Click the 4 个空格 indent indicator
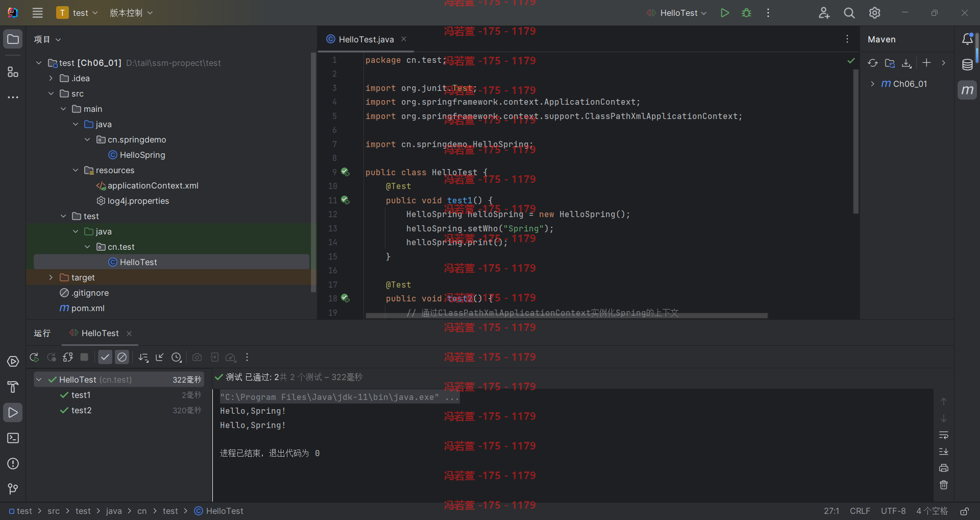Viewport: 980px width, 520px height. 932,511
